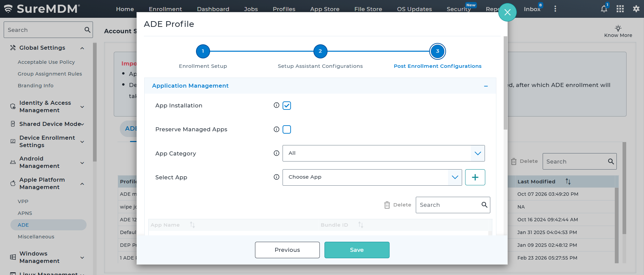
Task: Sort by Last Modified column arrows
Action: point(568,181)
